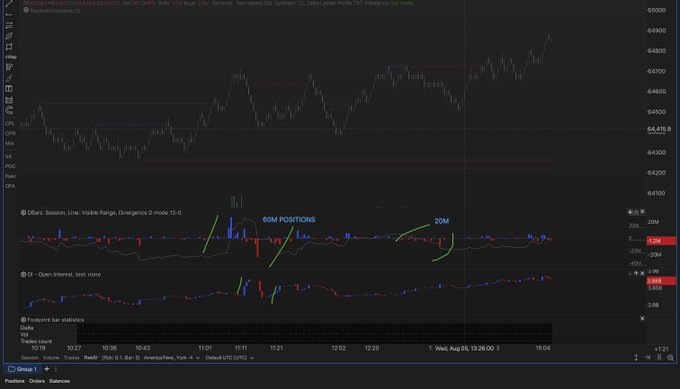Viewport: 680px width, 389px height.
Task: Open settings gear for Stacked Imbalance indicator
Action: [x=26, y=10]
